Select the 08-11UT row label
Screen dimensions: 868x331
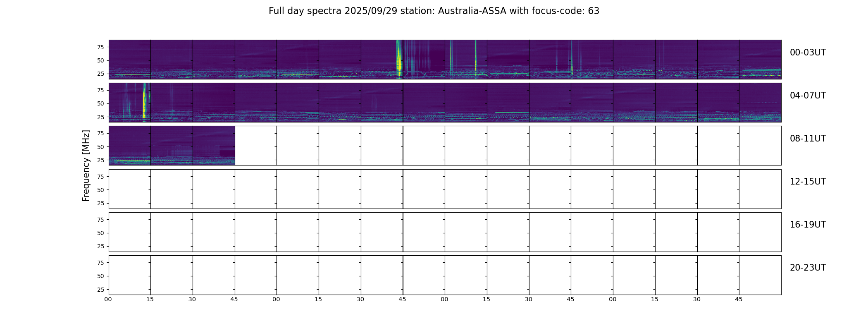(x=807, y=139)
